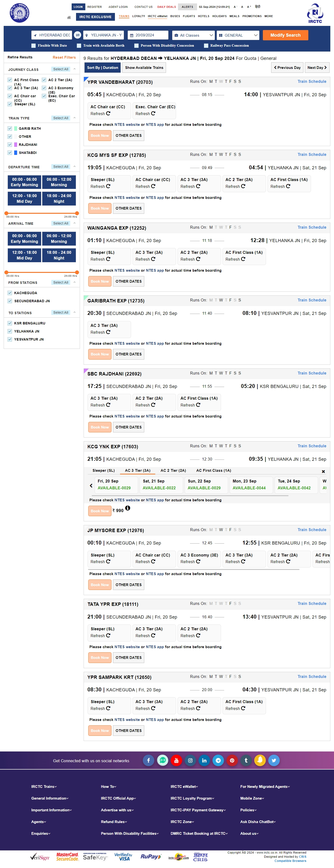The height and width of the screenshot is (868, 334).
Task: Open Tumblr social icon
Action: (x=246, y=761)
